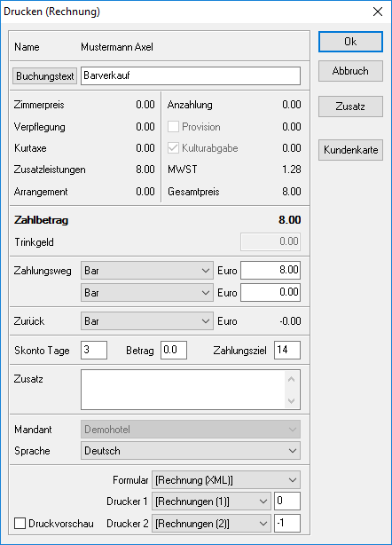Click the Zahlbetrag value 8.00

pyautogui.click(x=290, y=220)
